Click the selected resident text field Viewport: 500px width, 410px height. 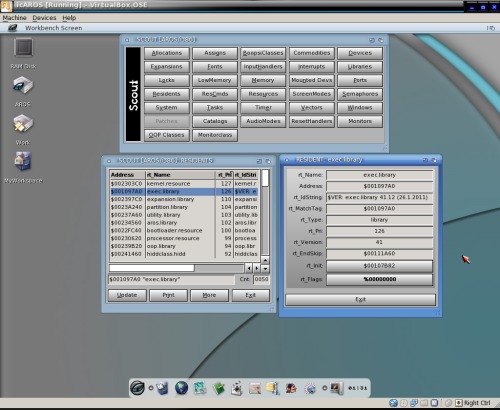(171, 279)
